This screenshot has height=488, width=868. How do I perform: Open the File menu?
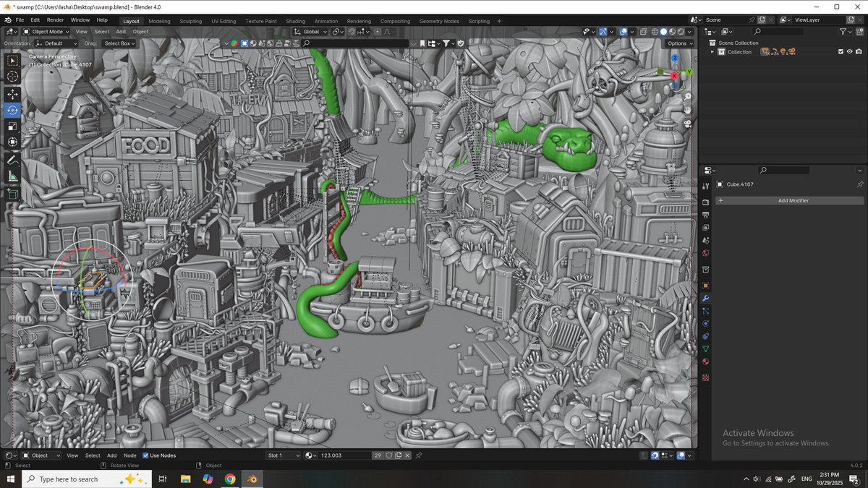click(20, 20)
